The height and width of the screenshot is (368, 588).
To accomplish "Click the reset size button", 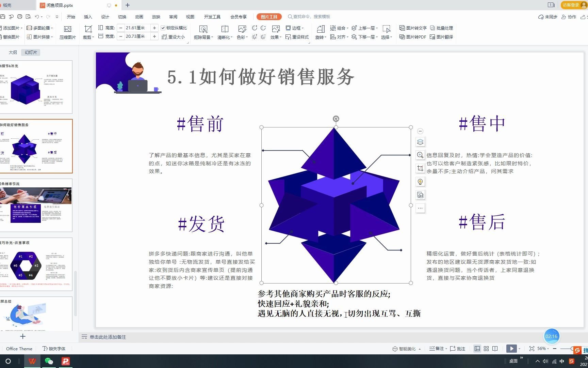I will [x=174, y=37].
